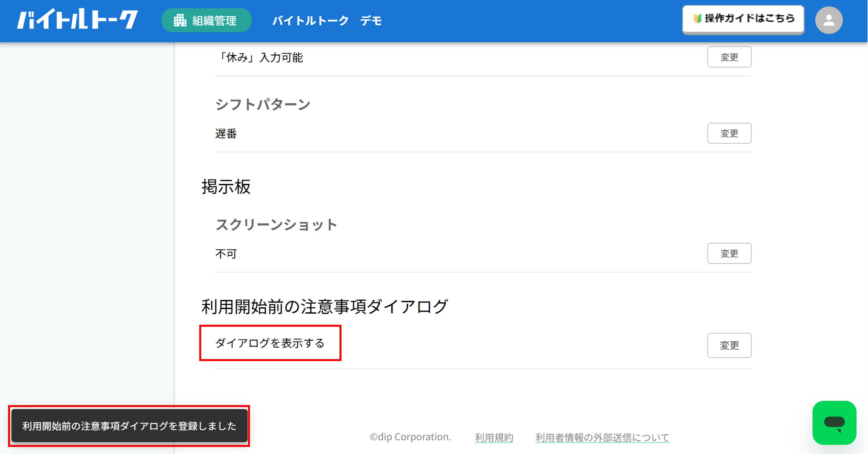Open the green chat support widget
Viewport: 868px width, 454px height.
coord(834,423)
